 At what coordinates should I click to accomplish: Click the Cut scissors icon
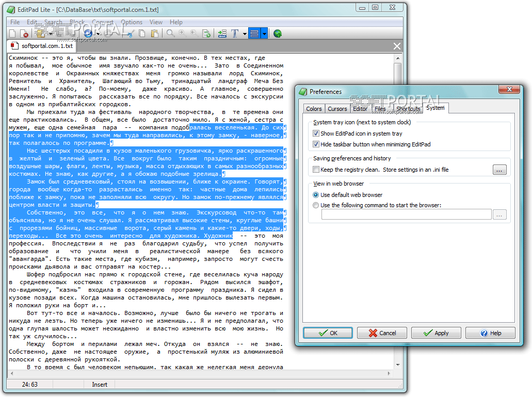click(130, 33)
